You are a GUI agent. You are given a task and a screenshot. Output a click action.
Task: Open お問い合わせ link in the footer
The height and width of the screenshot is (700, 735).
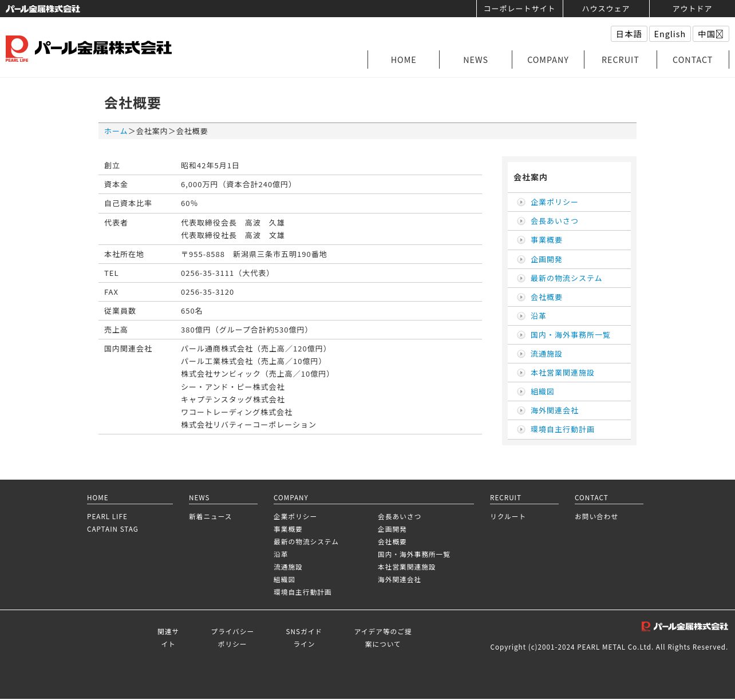[596, 516]
